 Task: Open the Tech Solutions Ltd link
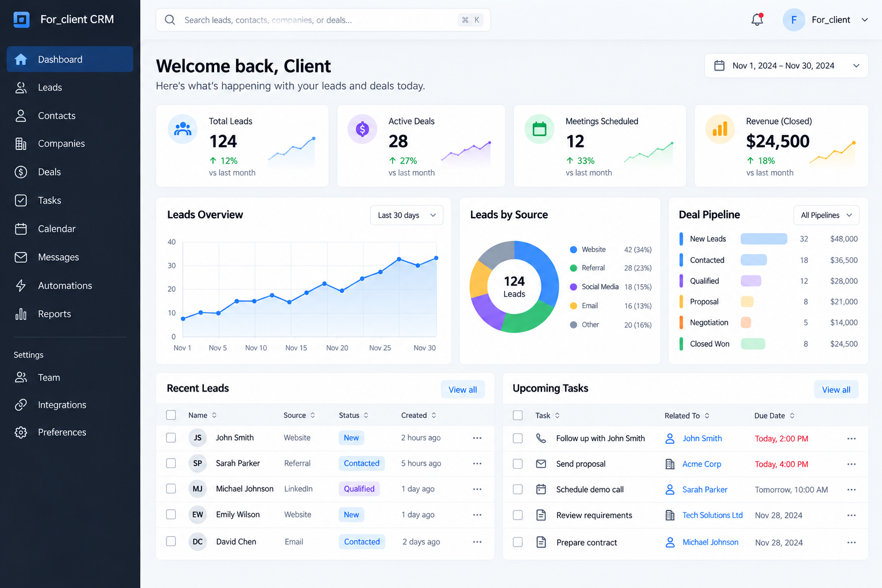point(713,515)
